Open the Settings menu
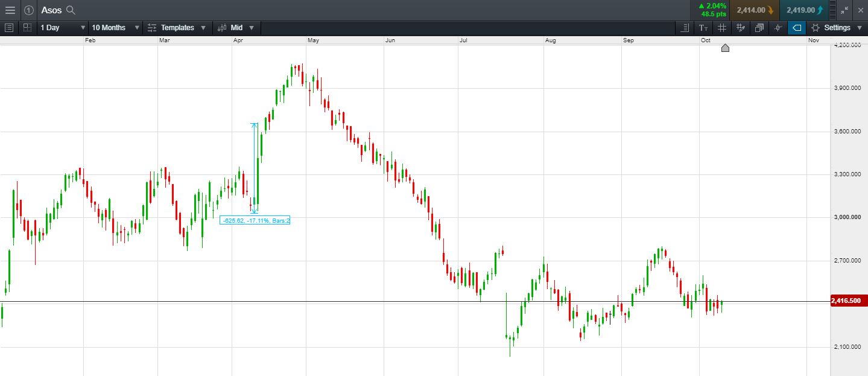The image size is (868, 376). tap(836, 28)
